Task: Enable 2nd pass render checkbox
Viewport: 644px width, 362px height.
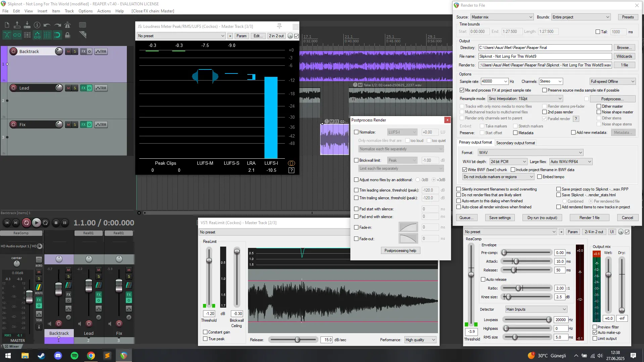Action: pyautogui.click(x=545, y=112)
